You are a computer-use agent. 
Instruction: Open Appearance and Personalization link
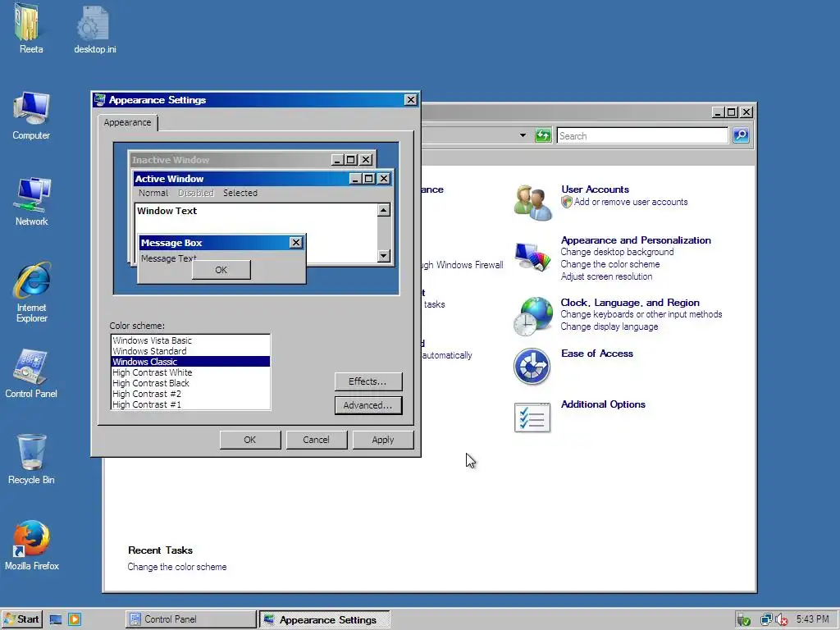click(x=636, y=240)
